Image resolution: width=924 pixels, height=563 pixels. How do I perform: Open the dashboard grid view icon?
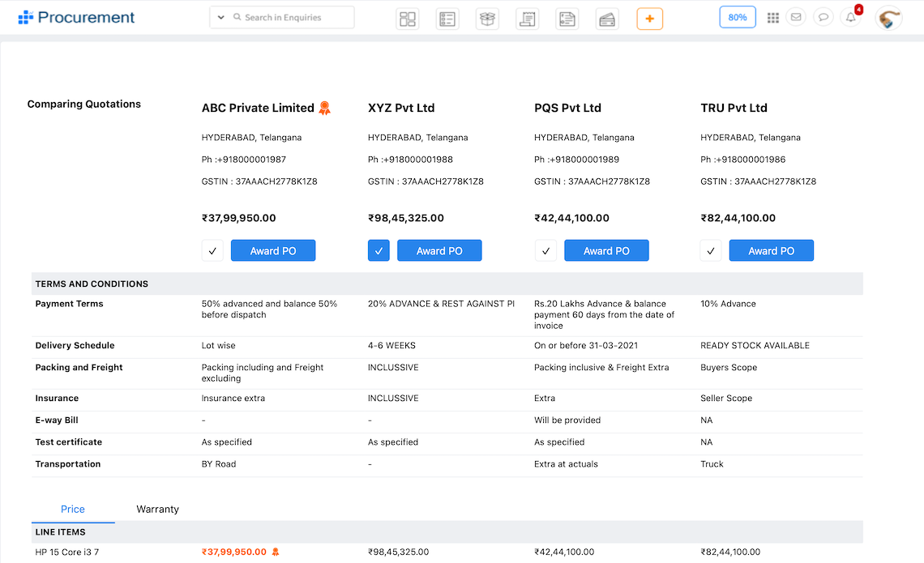pos(407,19)
